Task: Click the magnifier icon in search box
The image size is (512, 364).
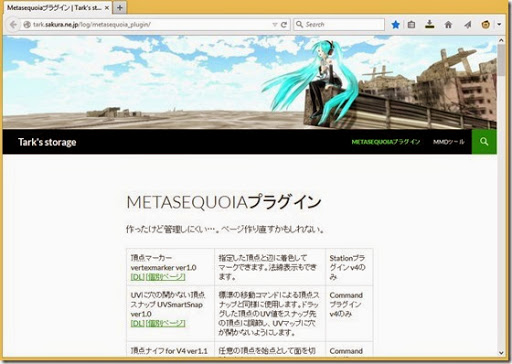Action: (x=299, y=24)
